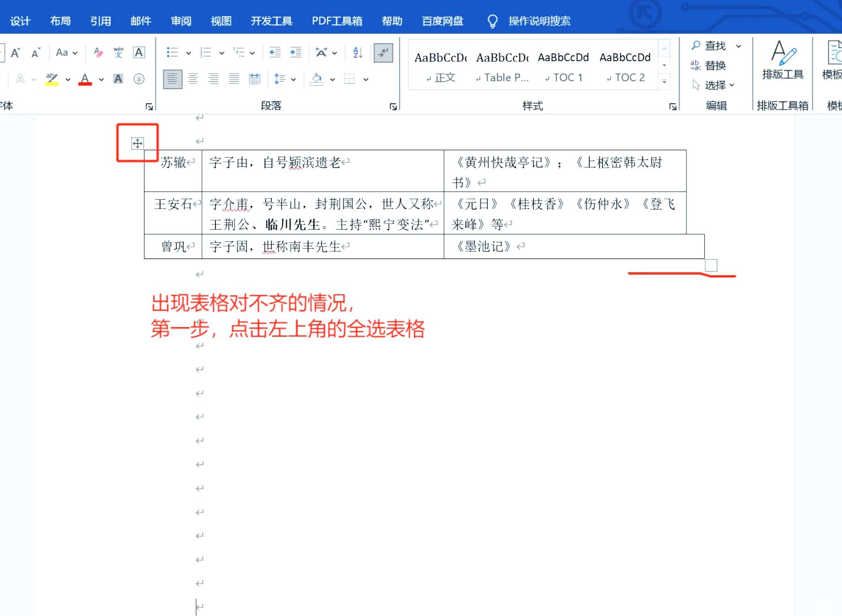Apply borders with the borders icon
The width and height of the screenshot is (842, 616).
350,79
